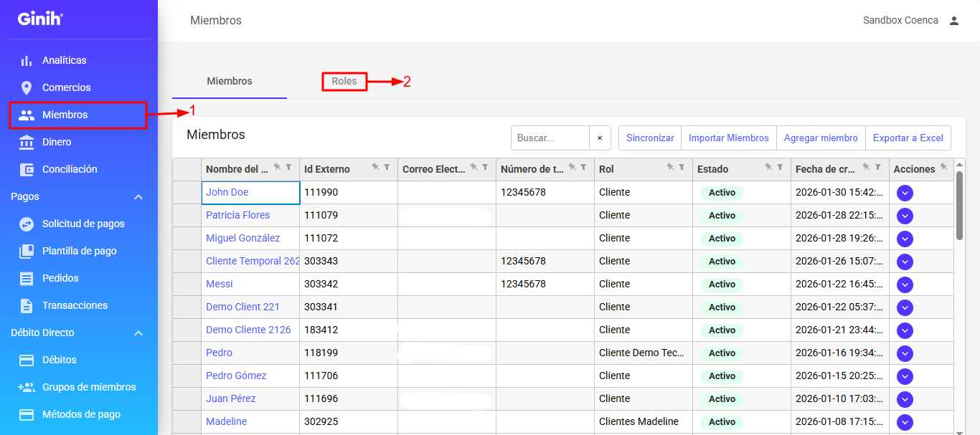980x435 pixels.
Task: Clear the search box with x
Action: click(600, 138)
